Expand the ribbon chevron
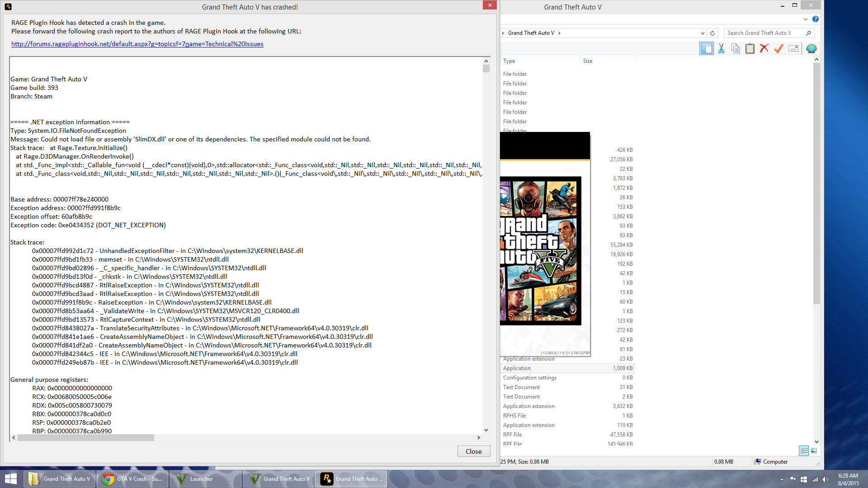The image size is (868, 488). coord(805,19)
